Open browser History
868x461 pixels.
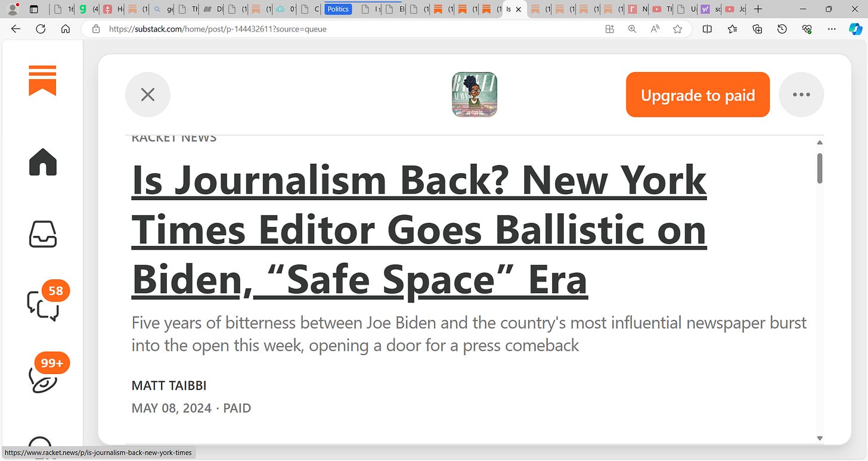[782, 29]
